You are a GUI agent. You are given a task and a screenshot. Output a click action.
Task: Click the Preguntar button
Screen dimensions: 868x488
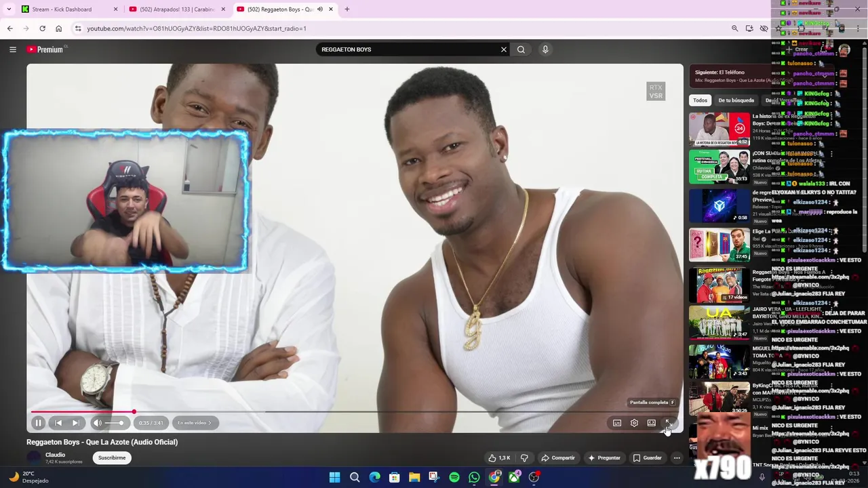point(604,458)
